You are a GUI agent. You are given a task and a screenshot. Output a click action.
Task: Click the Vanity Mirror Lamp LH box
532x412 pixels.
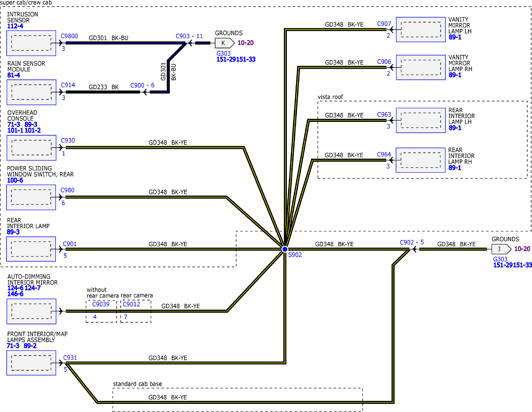pos(421,29)
